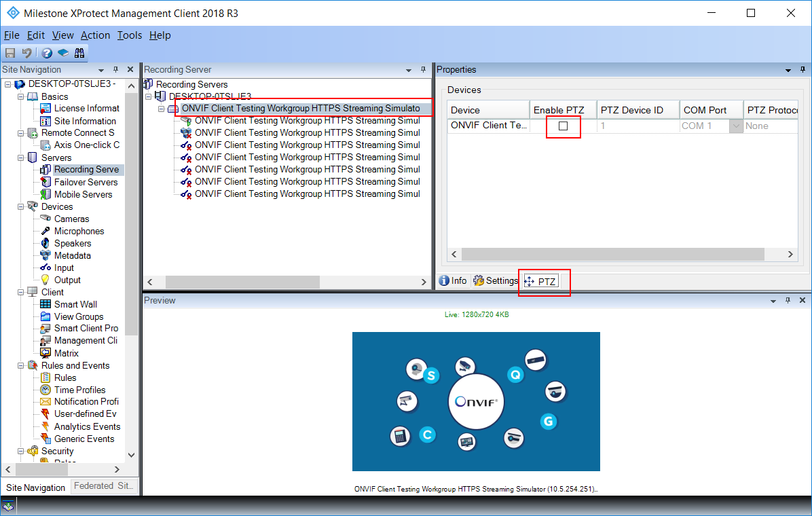Toggle the Enable PTZ checkbox
This screenshot has width=812, height=516.
point(563,126)
